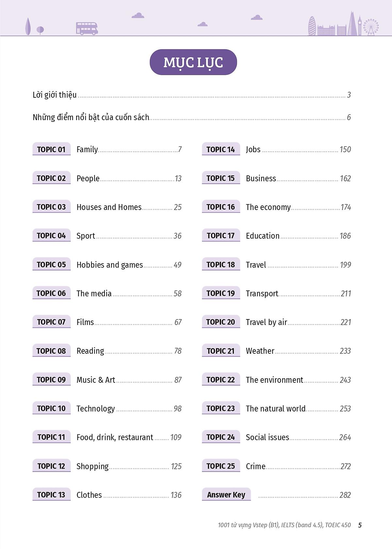Select TOPIC 25 label

(221, 466)
